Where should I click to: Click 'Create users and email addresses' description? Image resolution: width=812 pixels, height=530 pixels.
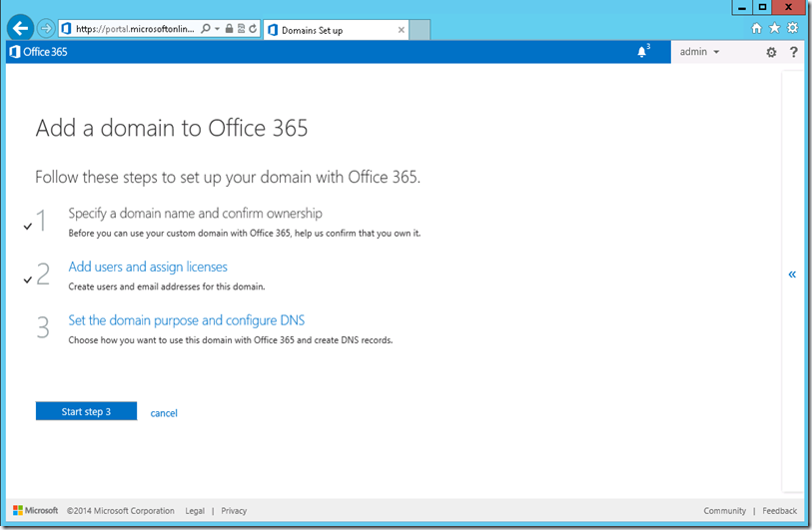[x=166, y=286]
